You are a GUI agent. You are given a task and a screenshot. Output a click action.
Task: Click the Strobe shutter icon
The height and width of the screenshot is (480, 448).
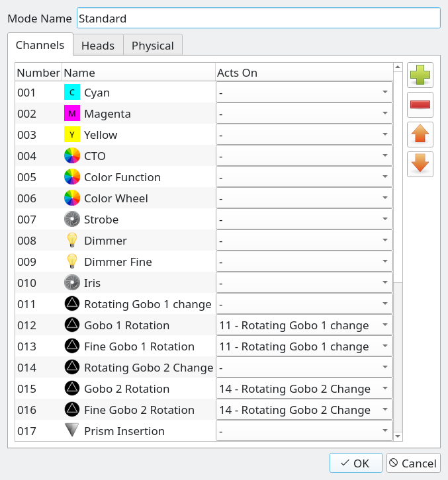(72, 220)
